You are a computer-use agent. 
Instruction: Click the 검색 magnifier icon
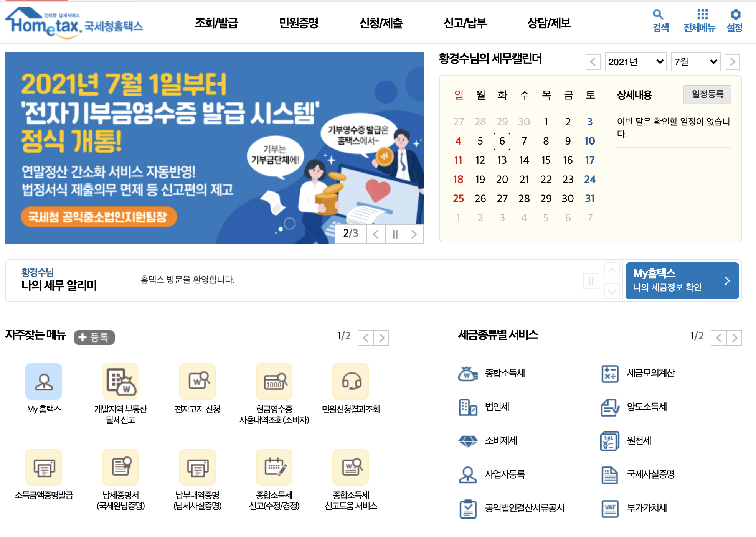pos(658,15)
